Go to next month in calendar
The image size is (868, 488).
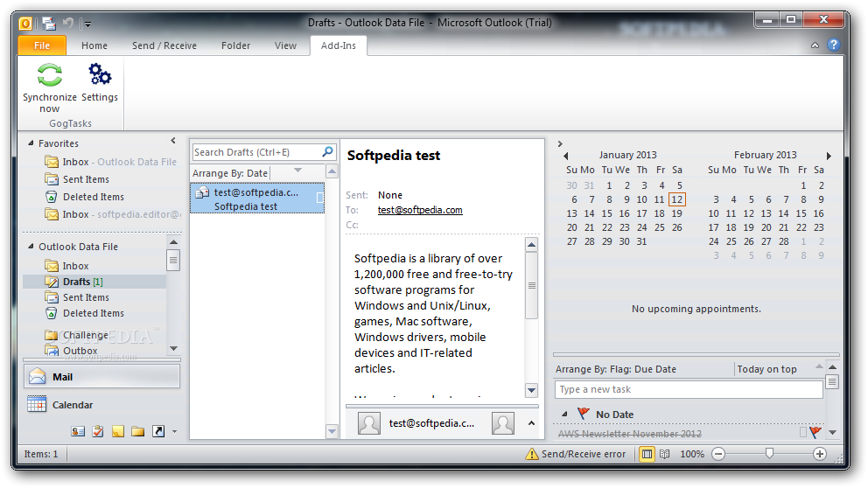(x=829, y=156)
